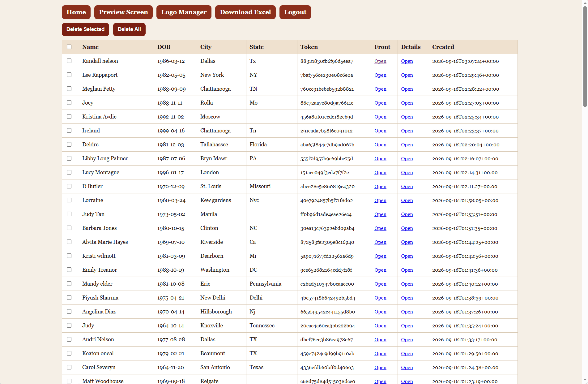Open the Details link for Kristina Avdic
Screen dimensions: 588x384
[407, 117]
